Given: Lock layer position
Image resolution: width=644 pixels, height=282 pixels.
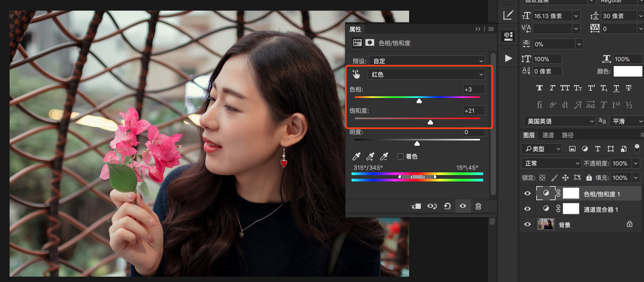Looking at the screenshot, I should click(565, 178).
